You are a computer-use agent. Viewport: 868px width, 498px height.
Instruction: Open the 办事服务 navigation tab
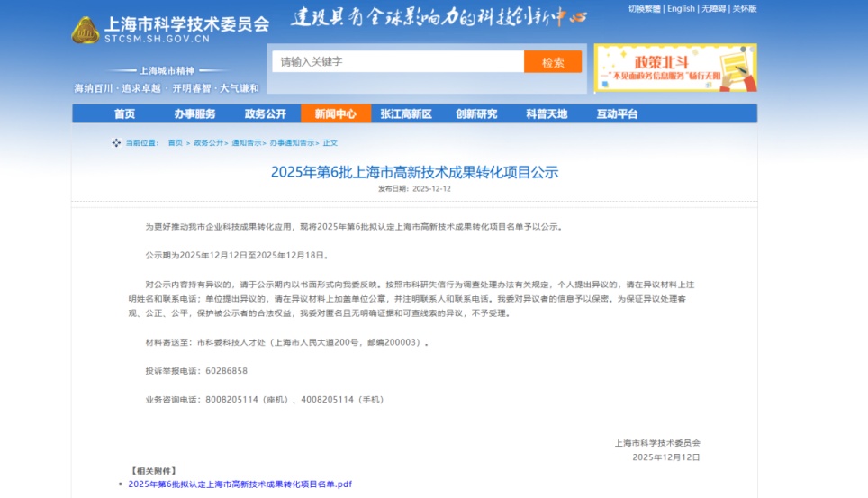[x=194, y=113]
